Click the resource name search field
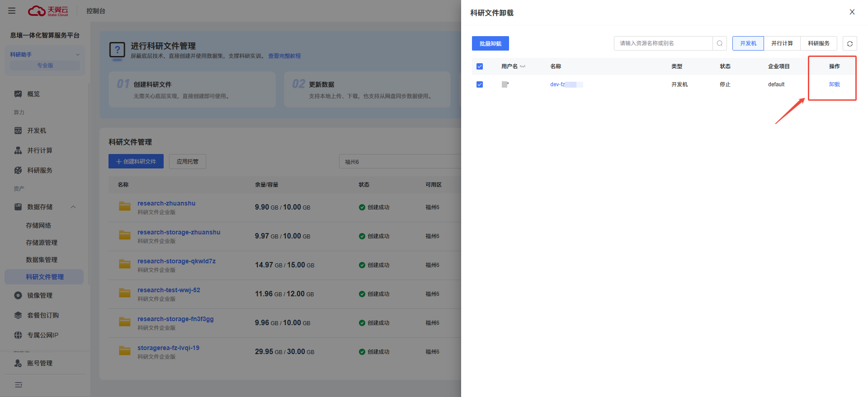This screenshot has width=868, height=397. 663,43
